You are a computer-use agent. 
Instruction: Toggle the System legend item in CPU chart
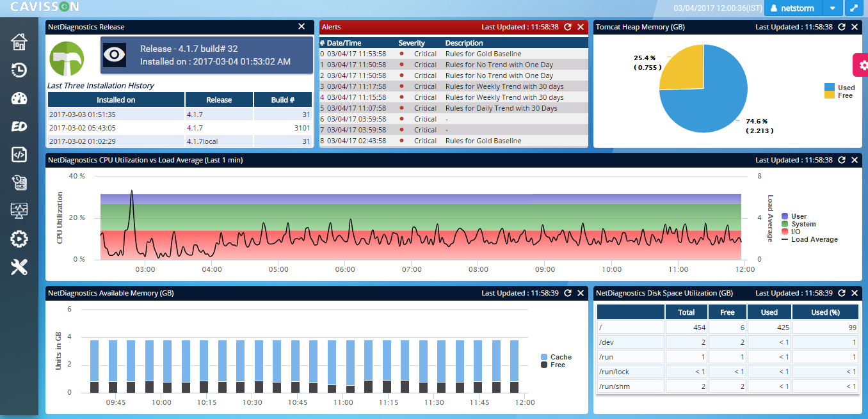tap(799, 224)
